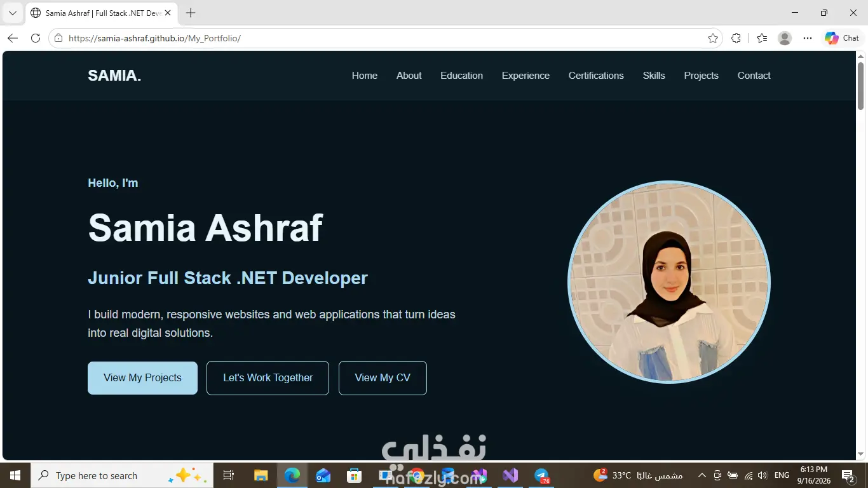Open the Settings and more ellipsis menu
868x488 pixels.
808,38
